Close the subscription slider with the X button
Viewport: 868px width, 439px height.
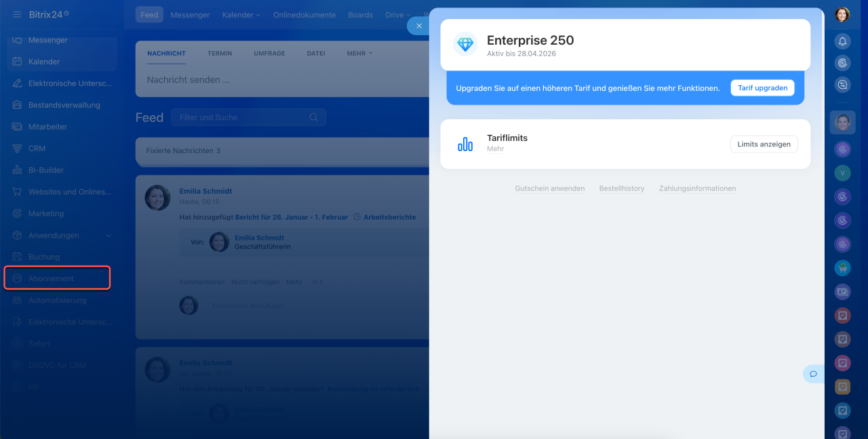coord(419,26)
